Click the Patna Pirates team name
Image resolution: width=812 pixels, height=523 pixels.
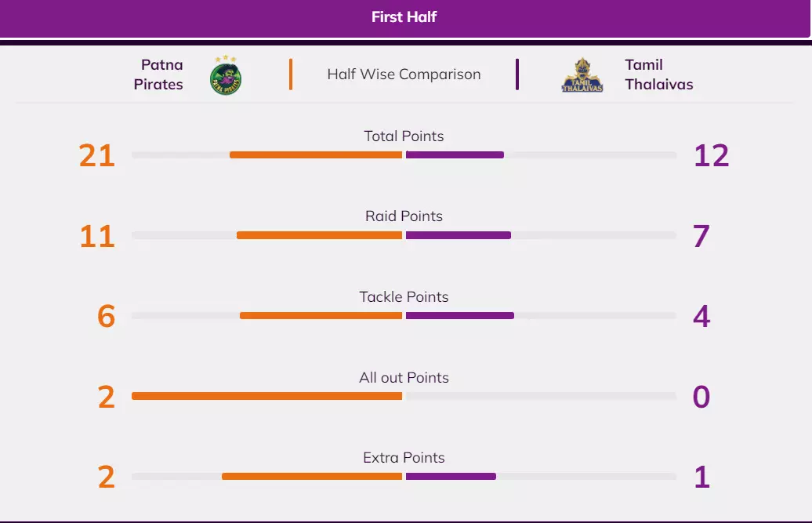click(158, 74)
